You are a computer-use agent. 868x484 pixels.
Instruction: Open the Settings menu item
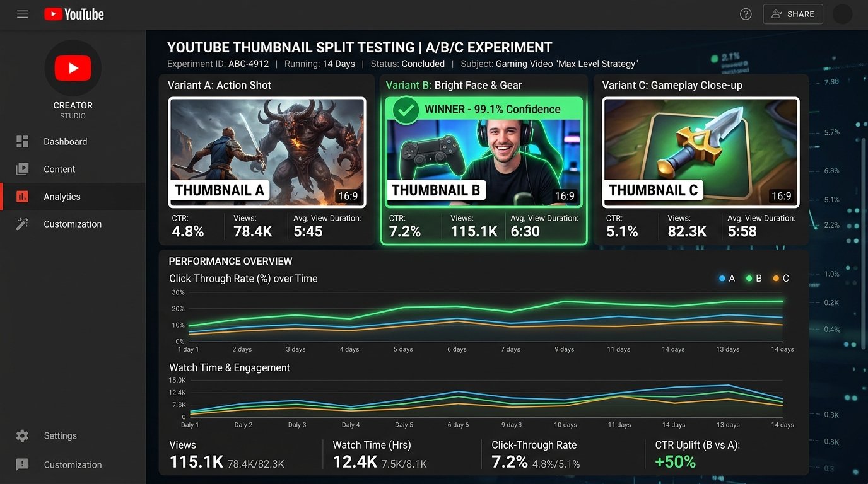(73, 435)
